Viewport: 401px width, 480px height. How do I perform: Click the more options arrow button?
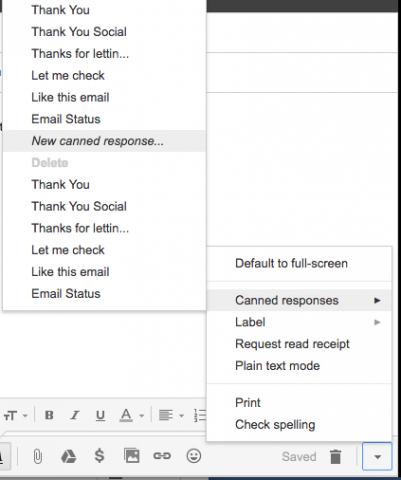pos(377,456)
